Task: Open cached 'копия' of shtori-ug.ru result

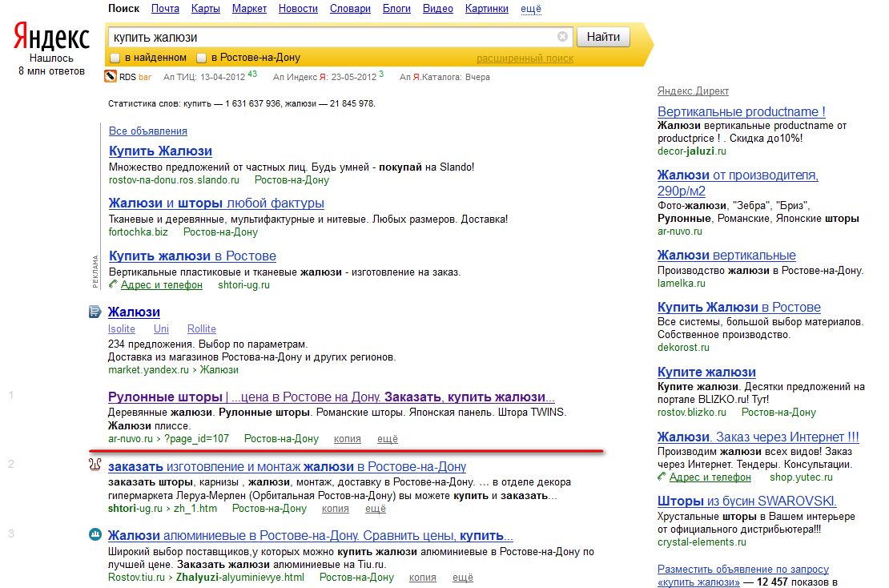Action: coord(336,509)
